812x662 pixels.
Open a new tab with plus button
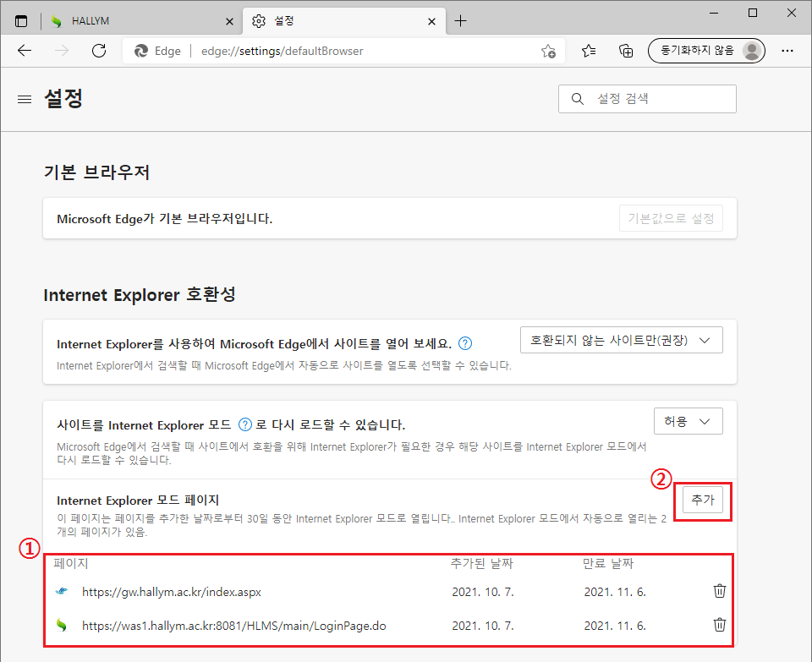(460, 20)
